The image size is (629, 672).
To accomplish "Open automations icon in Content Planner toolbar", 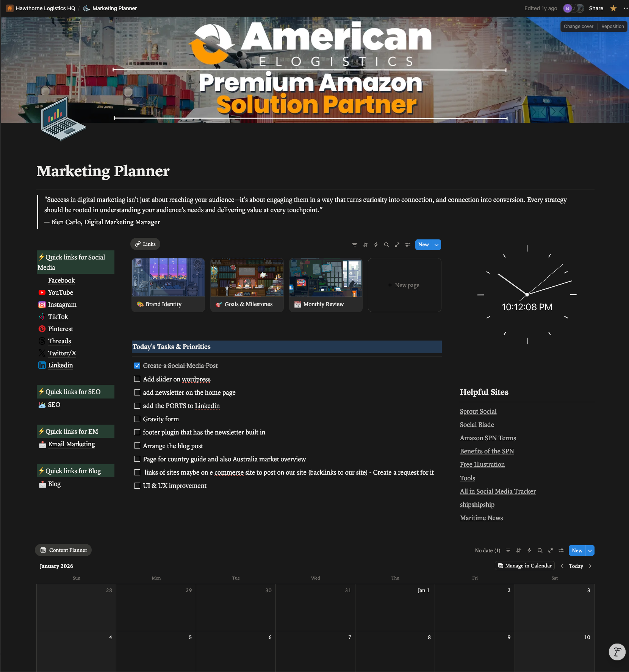I will pyautogui.click(x=529, y=550).
